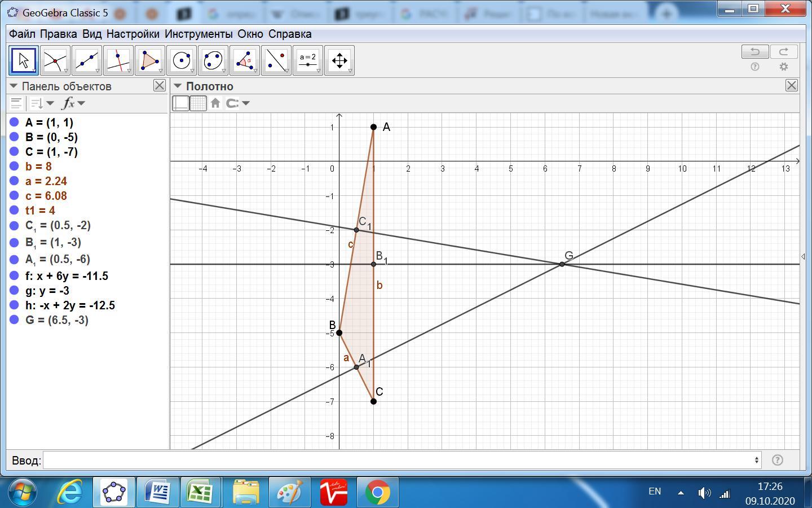Select line g: y = -3 in list
The height and width of the screenshot is (508, 812).
tap(47, 291)
